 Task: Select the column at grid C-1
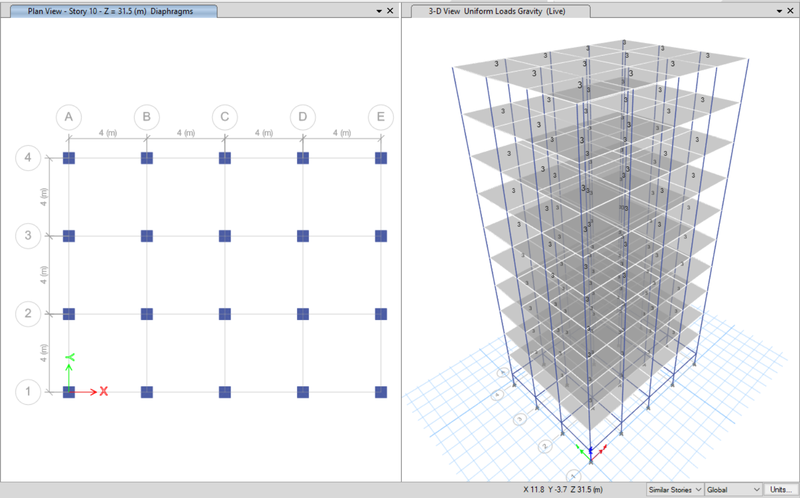(x=225, y=392)
